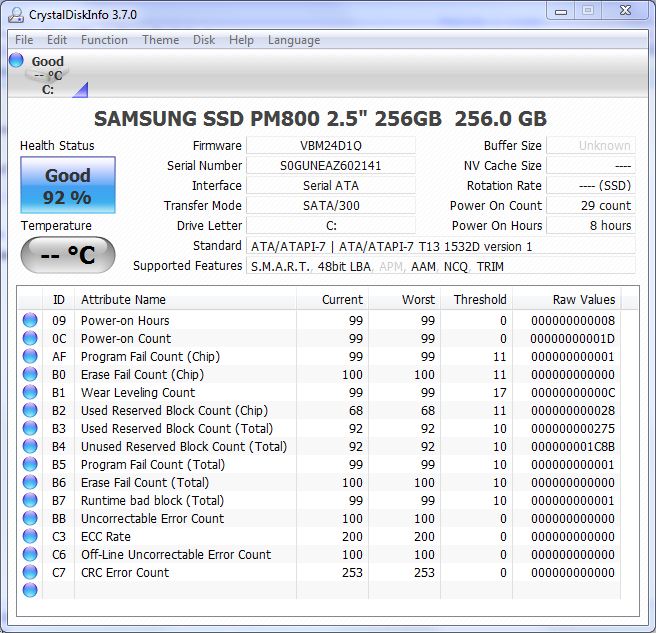Image resolution: width=656 pixels, height=633 pixels.
Task: Click Off-Line Uncorrectable Error Count status circle
Action: pyautogui.click(x=30, y=554)
